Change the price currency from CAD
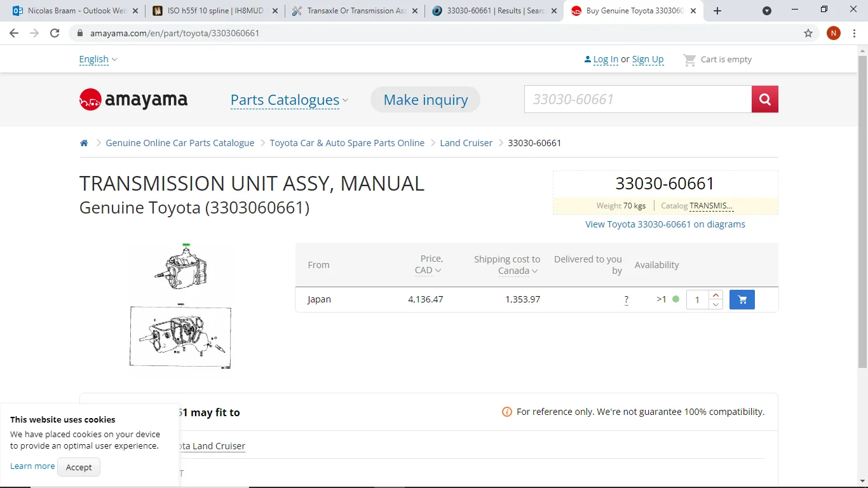This screenshot has width=868, height=488. click(428, 271)
